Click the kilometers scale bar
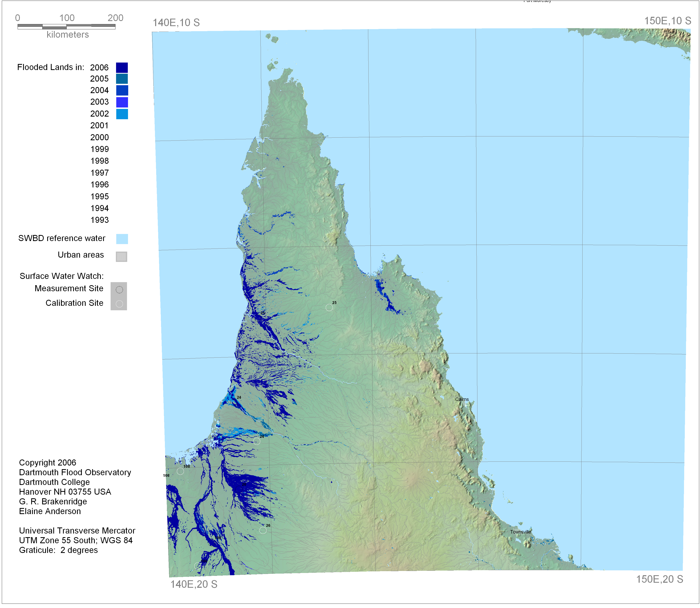Viewport: 700px width, 608px height. 67,27
